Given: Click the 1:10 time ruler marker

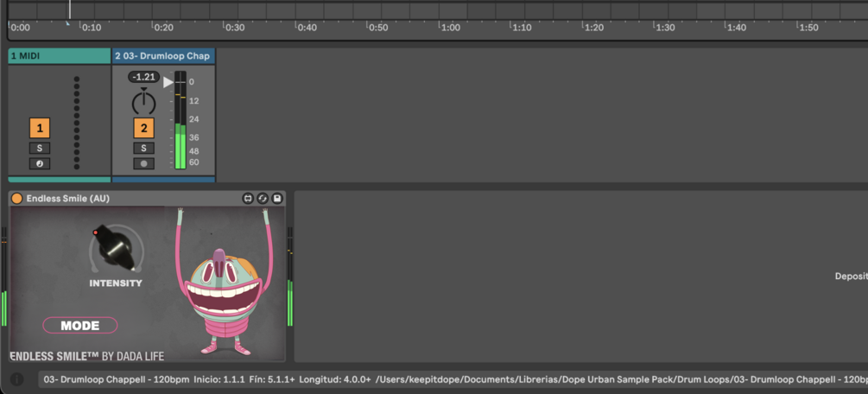Looking at the screenshot, I should pyautogui.click(x=522, y=27).
